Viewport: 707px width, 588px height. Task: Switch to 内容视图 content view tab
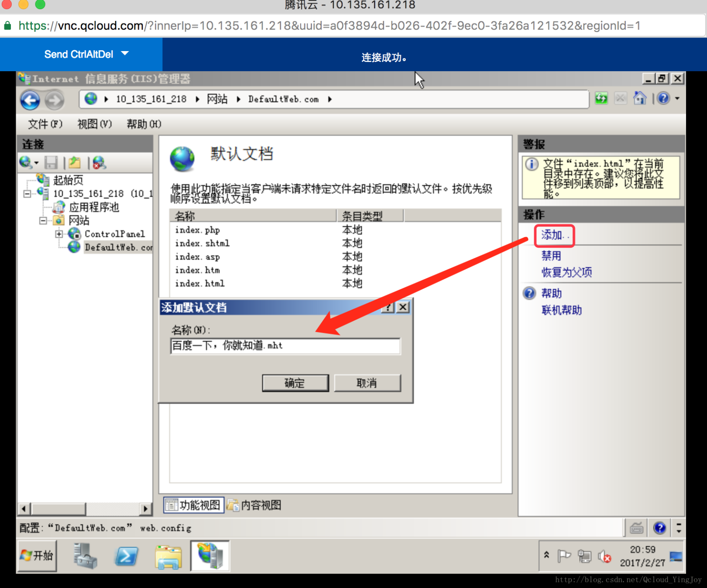[254, 505]
